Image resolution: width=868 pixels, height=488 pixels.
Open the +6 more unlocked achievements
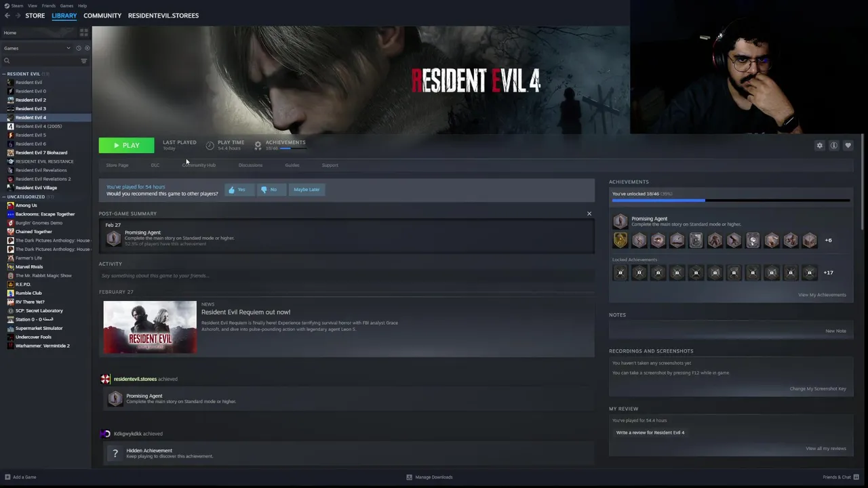point(828,240)
